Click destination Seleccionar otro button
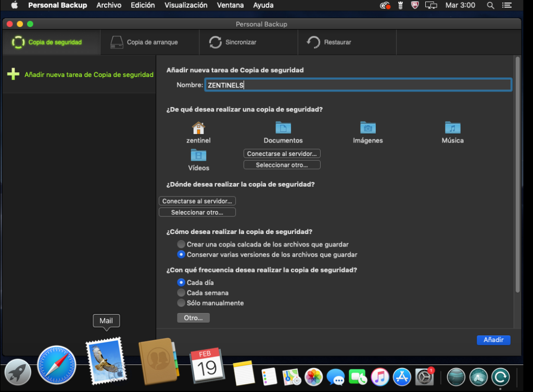The image size is (533, 392). point(197,212)
